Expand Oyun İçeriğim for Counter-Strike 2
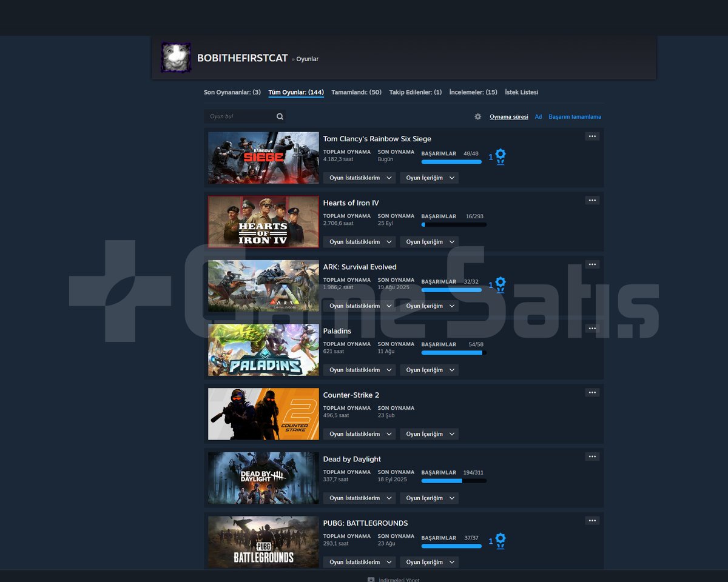Viewport: 728px width, 582px height. point(429,434)
